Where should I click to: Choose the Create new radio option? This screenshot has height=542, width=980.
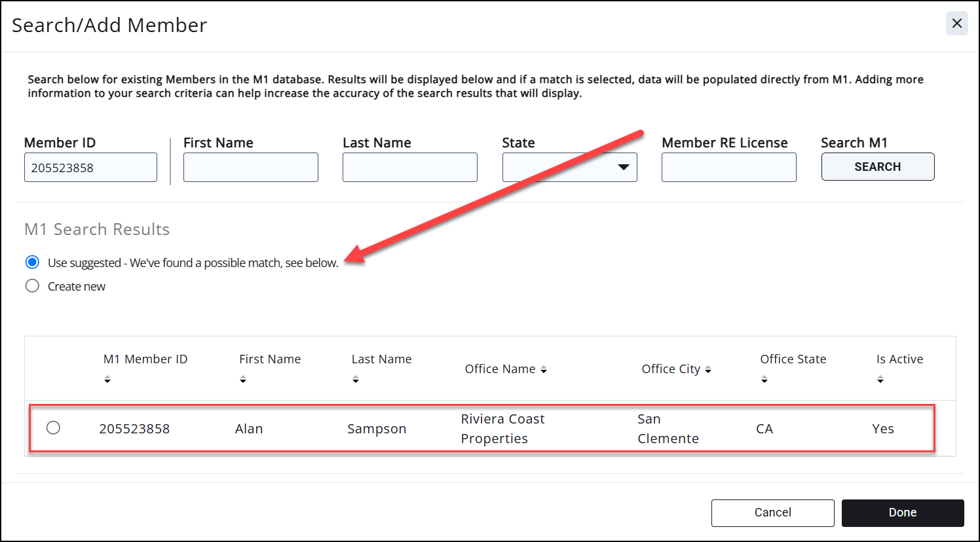32,286
